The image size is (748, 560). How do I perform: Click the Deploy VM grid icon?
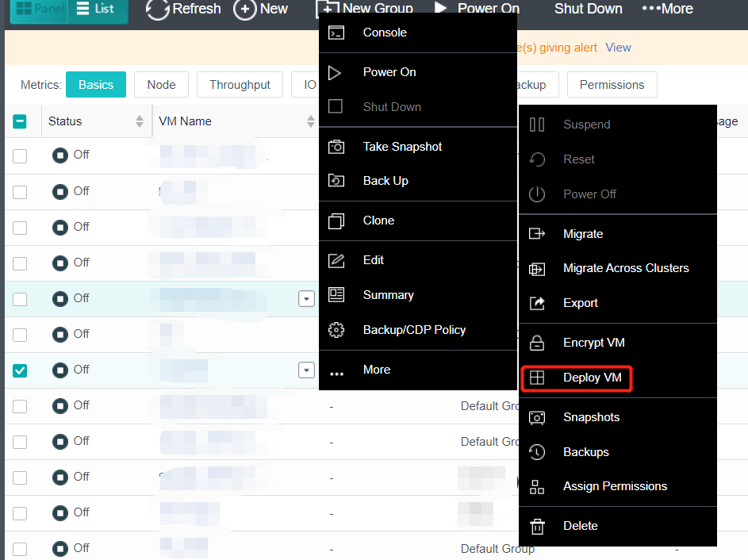click(x=537, y=378)
